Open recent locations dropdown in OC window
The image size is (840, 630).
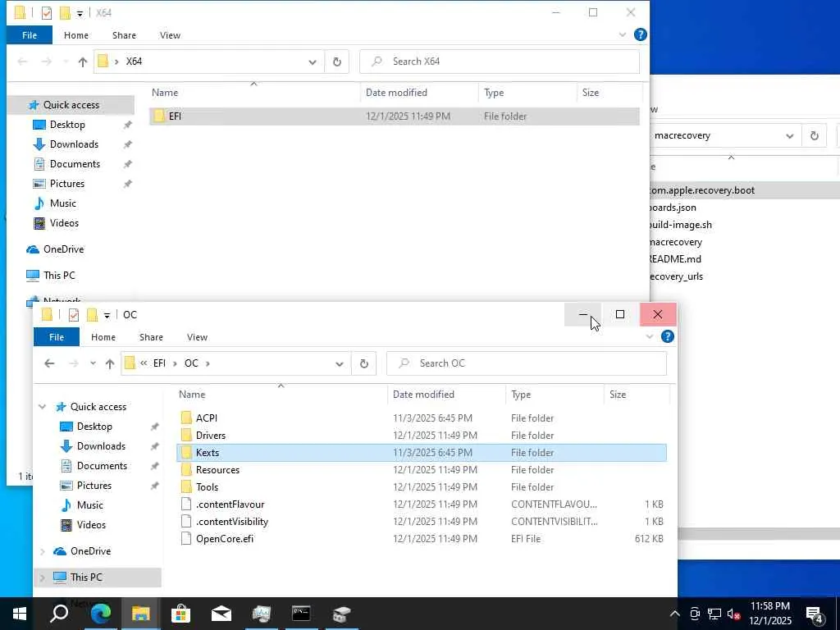(x=93, y=363)
